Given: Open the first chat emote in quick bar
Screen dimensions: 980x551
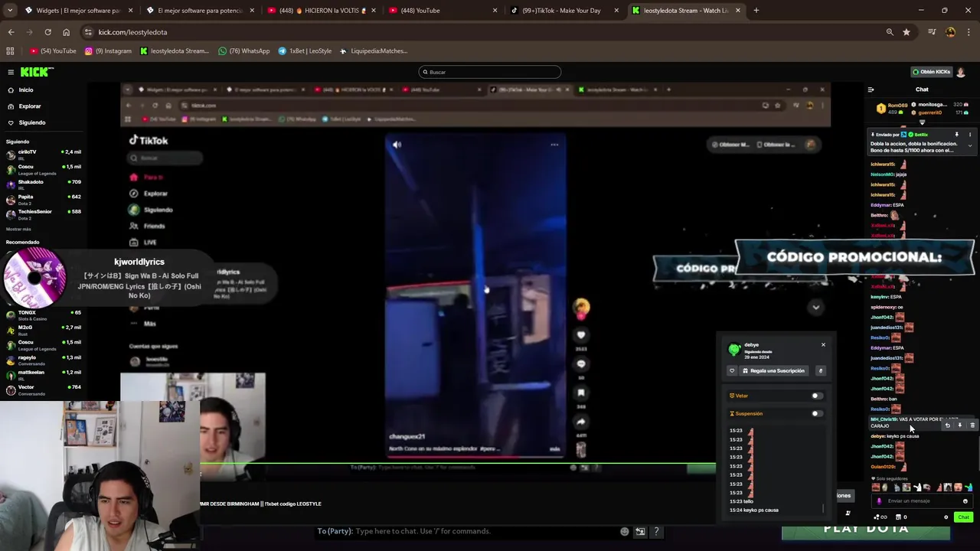Looking at the screenshot, I should [x=877, y=487].
